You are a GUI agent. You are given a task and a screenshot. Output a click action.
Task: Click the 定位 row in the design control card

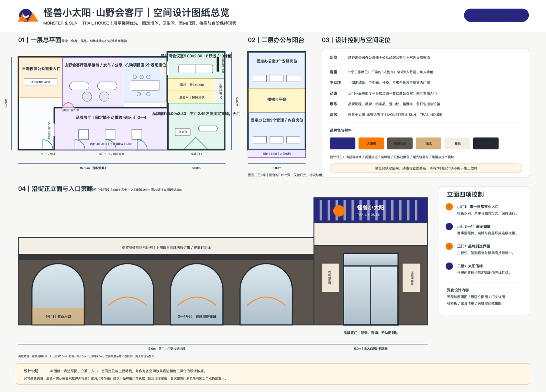click(426, 58)
